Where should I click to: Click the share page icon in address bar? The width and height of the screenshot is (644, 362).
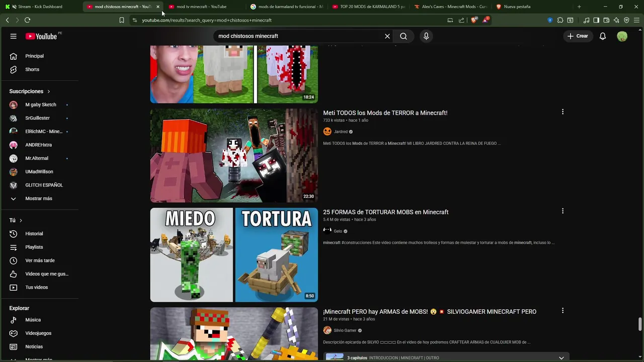pyautogui.click(x=461, y=20)
